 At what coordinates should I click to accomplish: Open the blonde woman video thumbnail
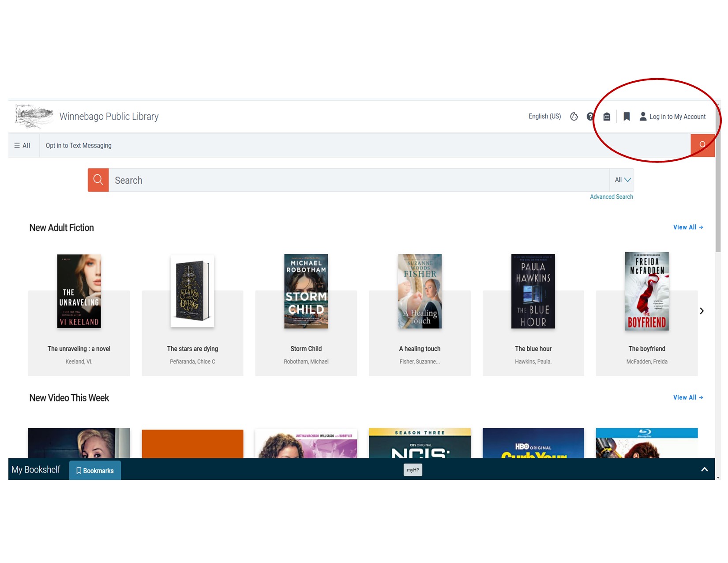(x=79, y=443)
